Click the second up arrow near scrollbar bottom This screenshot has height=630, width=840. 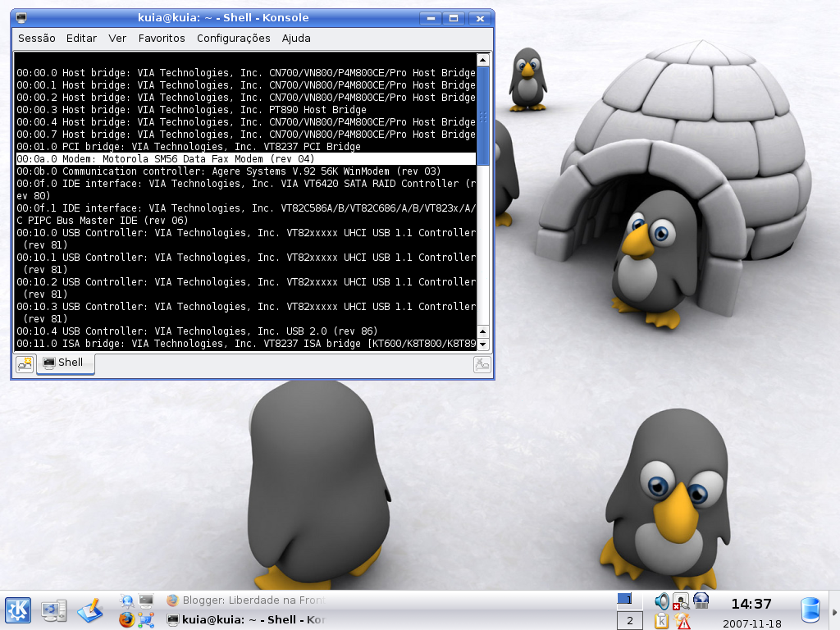482,331
